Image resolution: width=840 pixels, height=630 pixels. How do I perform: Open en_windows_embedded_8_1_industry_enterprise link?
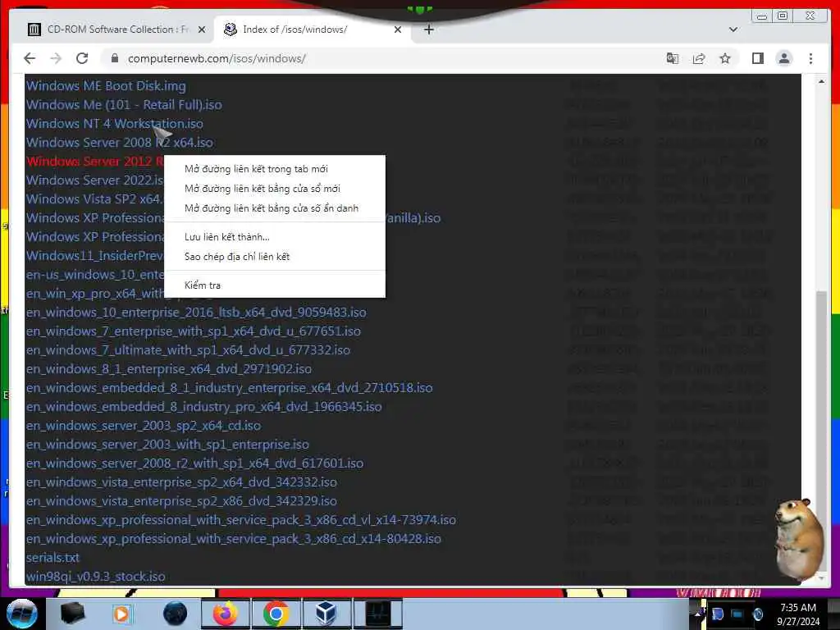pos(230,388)
